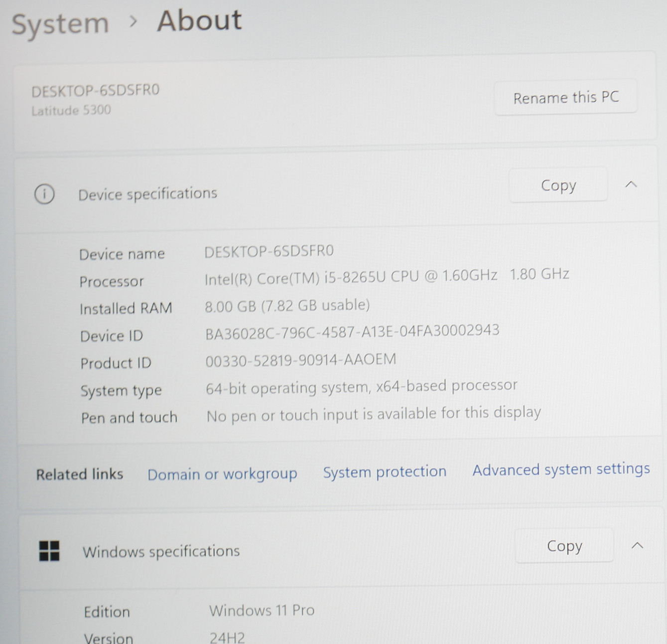667x644 pixels.
Task: Select the Latitude 5300 model text
Action: 71,110
